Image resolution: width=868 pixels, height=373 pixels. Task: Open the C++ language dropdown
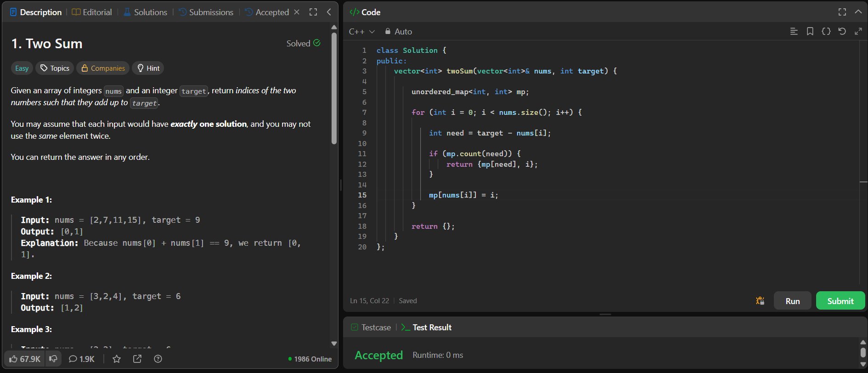click(362, 31)
